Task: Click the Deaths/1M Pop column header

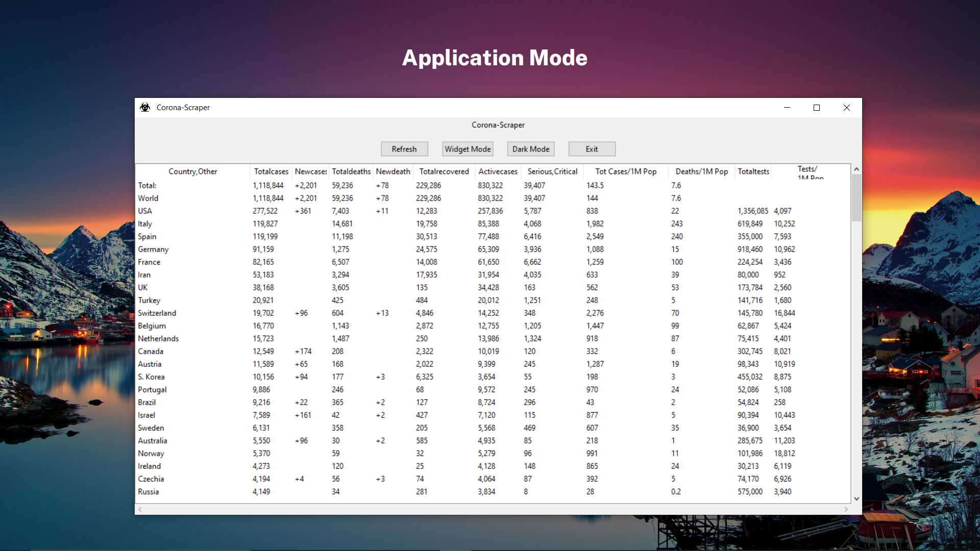Action: point(701,171)
